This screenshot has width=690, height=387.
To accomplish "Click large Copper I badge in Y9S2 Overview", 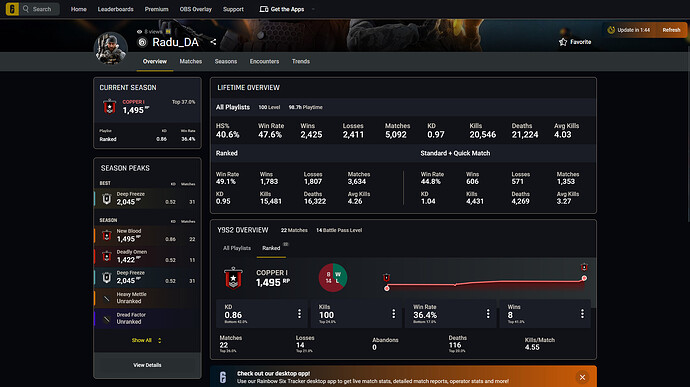I will coord(233,278).
